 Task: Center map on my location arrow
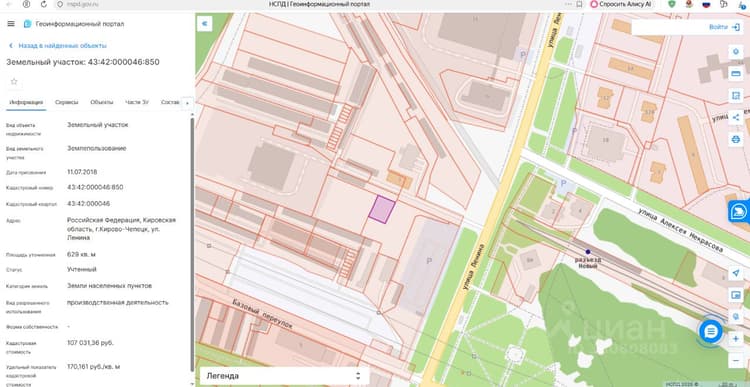coord(736,273)
